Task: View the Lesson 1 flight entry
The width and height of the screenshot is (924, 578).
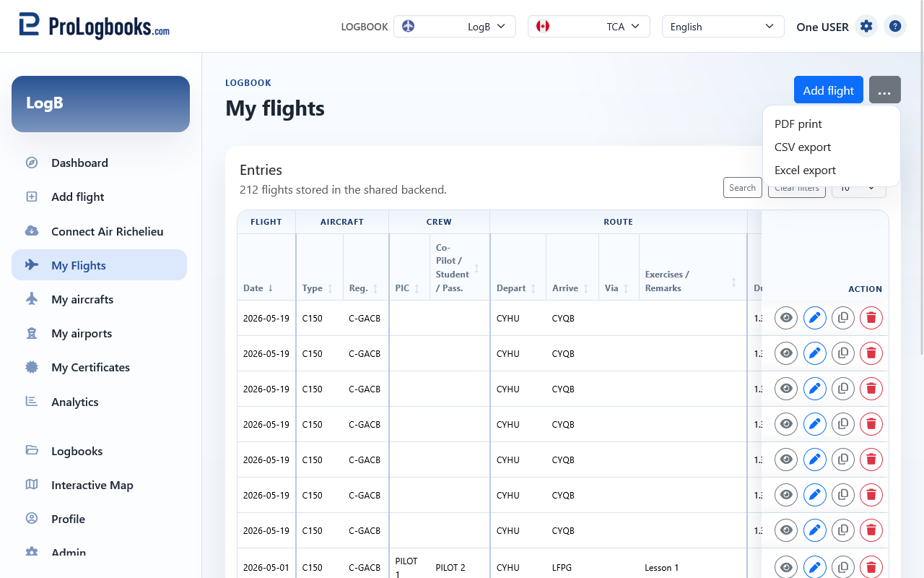Action: 786,567
